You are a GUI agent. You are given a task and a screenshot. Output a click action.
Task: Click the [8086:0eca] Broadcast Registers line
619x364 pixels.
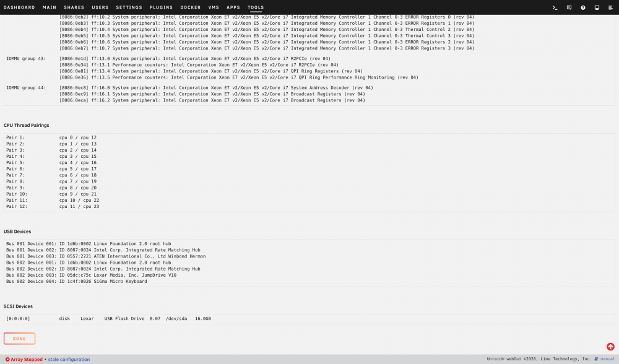(212, 100)
